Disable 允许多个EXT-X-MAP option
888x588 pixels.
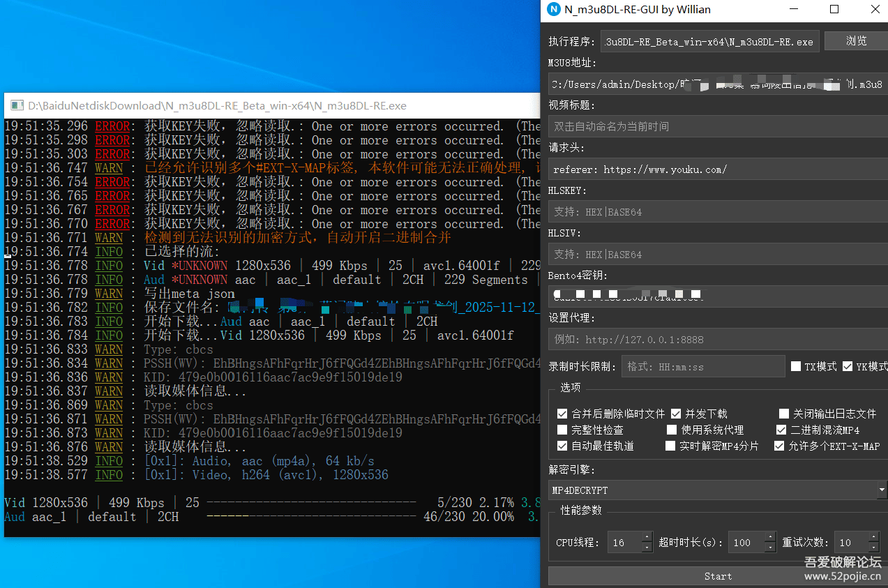(780, 446)
